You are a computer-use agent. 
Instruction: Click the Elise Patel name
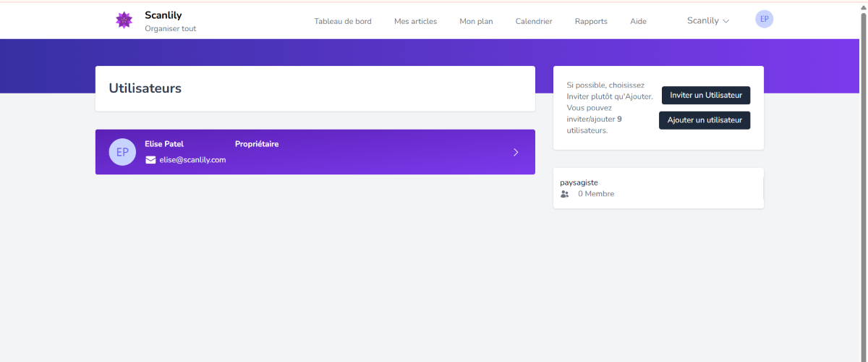(x=164, y=144)
